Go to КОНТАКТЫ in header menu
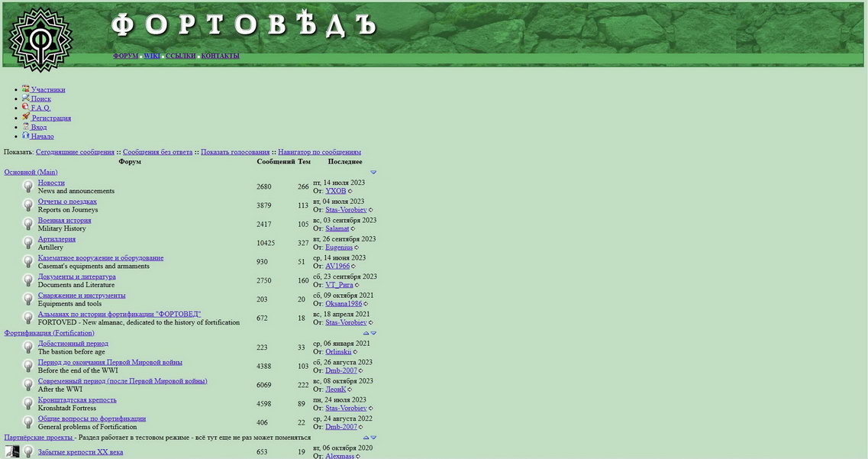This screenshot has width=868, height=459. 220,56
